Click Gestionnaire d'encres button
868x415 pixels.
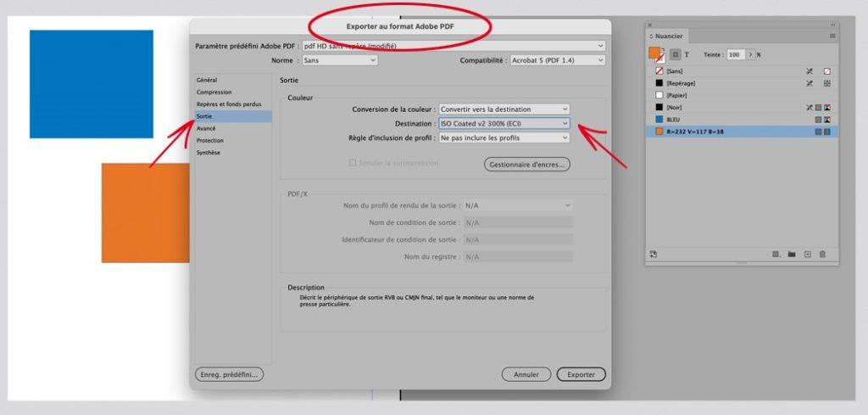pyautogui.click(x=527, y=165)
